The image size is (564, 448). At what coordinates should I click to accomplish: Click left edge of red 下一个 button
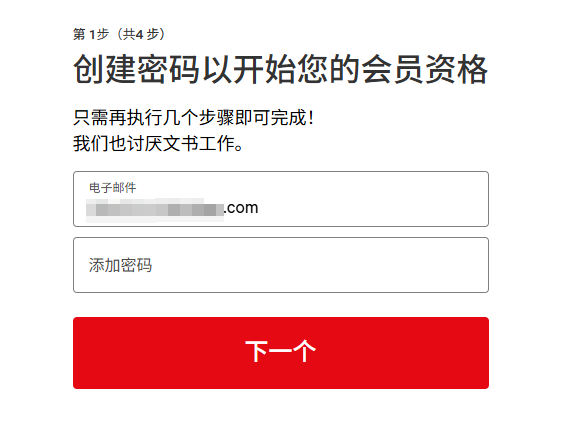tap(81, 353)
